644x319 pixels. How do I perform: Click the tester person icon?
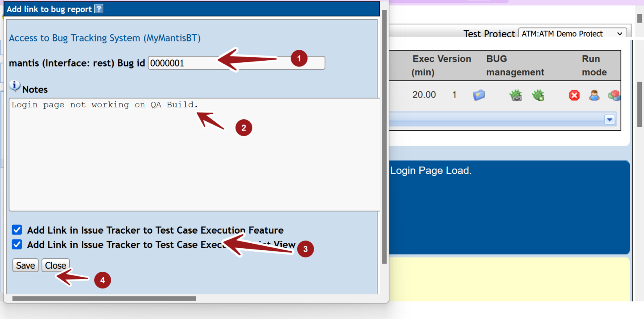point(595,95)
